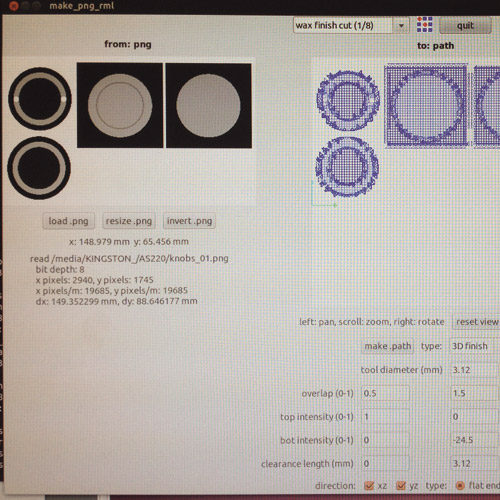Click the knob image with two white dots
This screenshot has width=500, height=500.
(40, 99)
